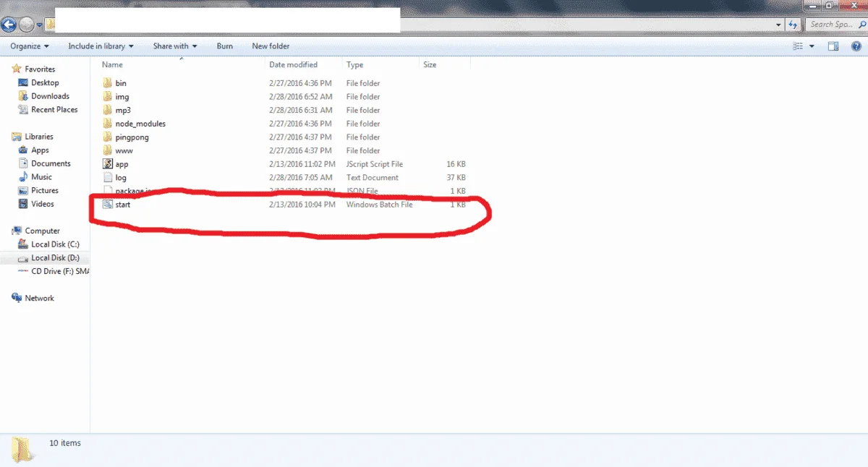The image size is (868, 467).
Task: Open the Share with dropdown
Action: 175,46
